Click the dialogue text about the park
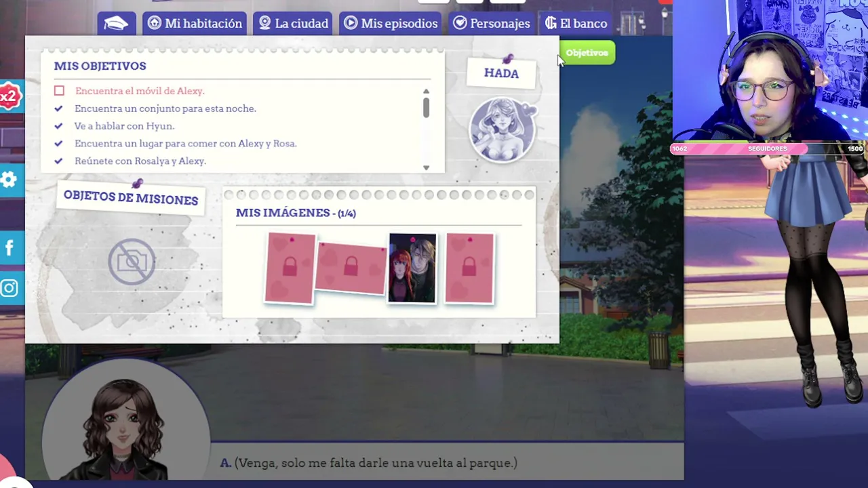Screen dimensions: 868x488 click(376, 463)
